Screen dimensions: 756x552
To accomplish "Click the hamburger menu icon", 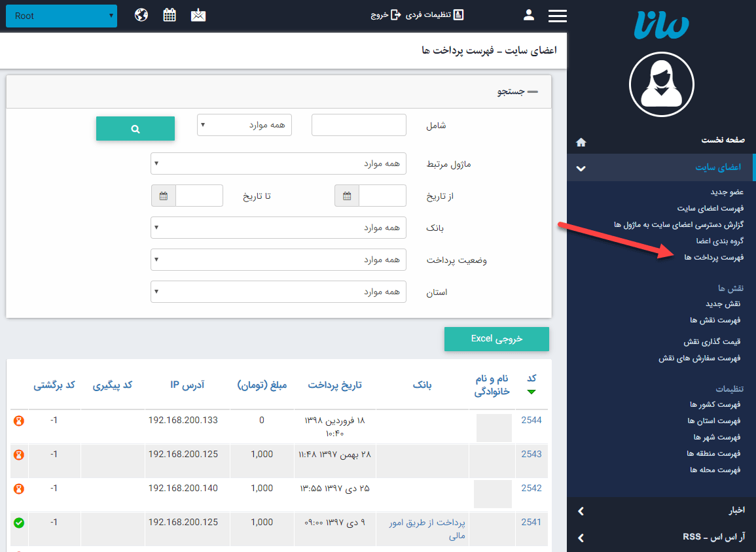I will [x=557, y=14].
